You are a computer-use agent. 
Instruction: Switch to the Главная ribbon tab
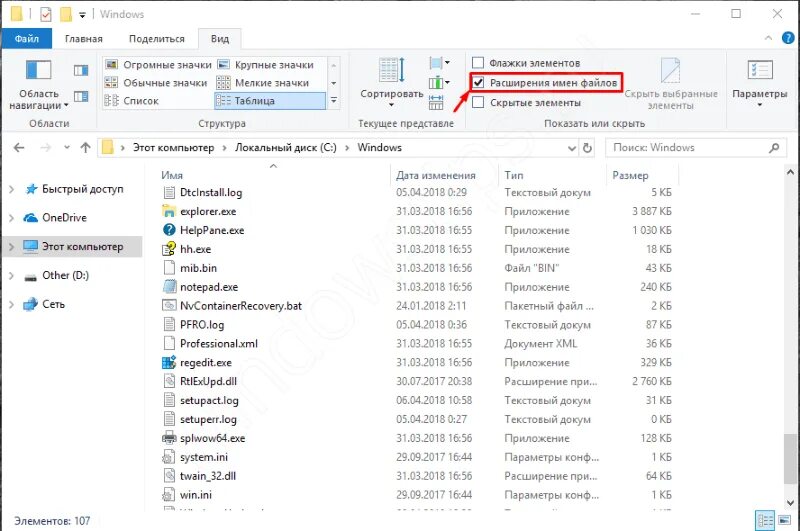click(84, 39)
